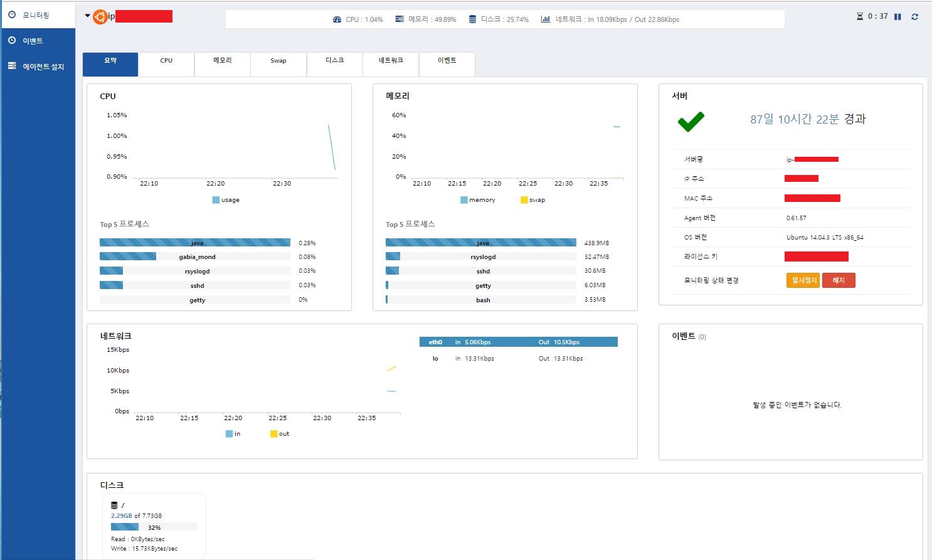Click the memory icon in status bar

(400, 19)
